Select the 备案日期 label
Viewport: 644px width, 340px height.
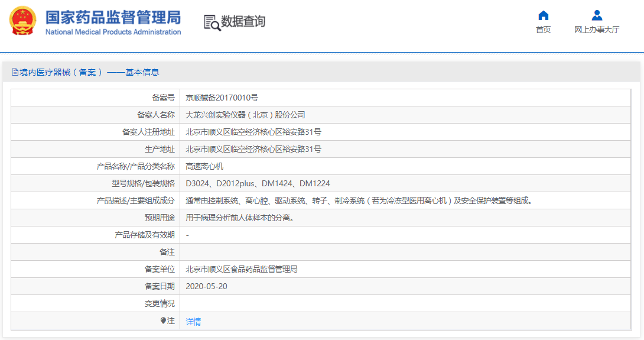[x=160, y=287]
